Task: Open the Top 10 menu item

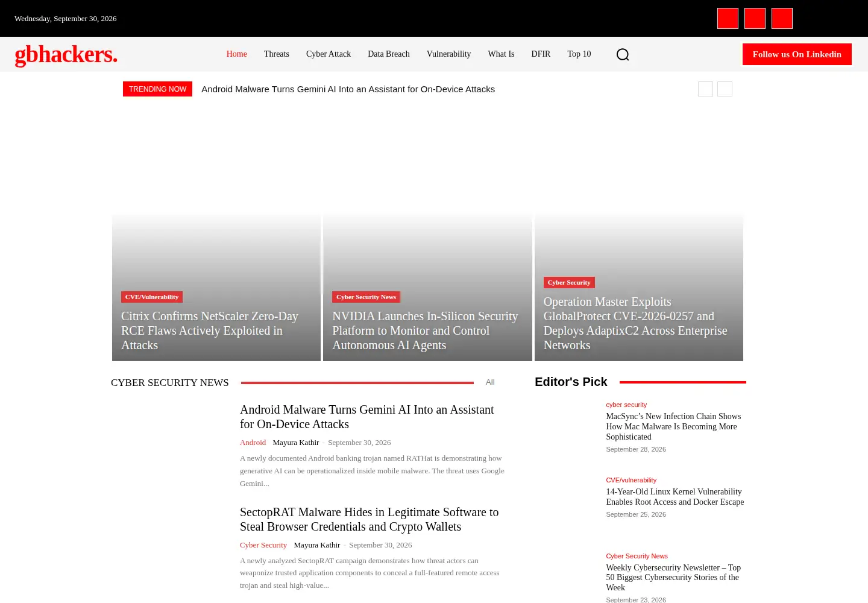Action: pyautogui.click(x=579, y=54)
